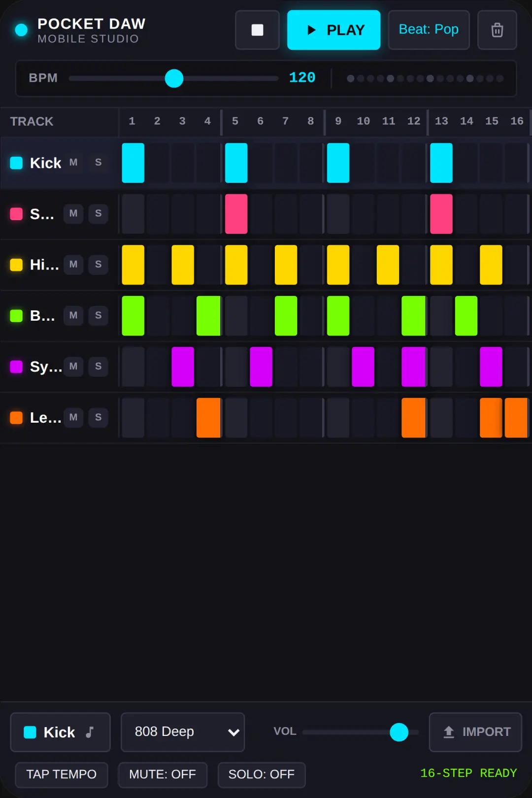
Task: Toggle purple Synth step 6 pad
Action: pos(261,367)
